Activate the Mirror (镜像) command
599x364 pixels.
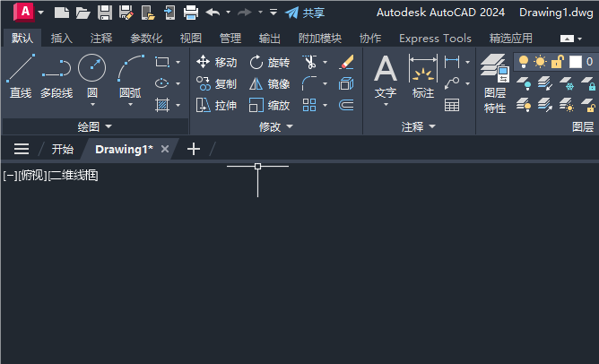tap(269, 83)
